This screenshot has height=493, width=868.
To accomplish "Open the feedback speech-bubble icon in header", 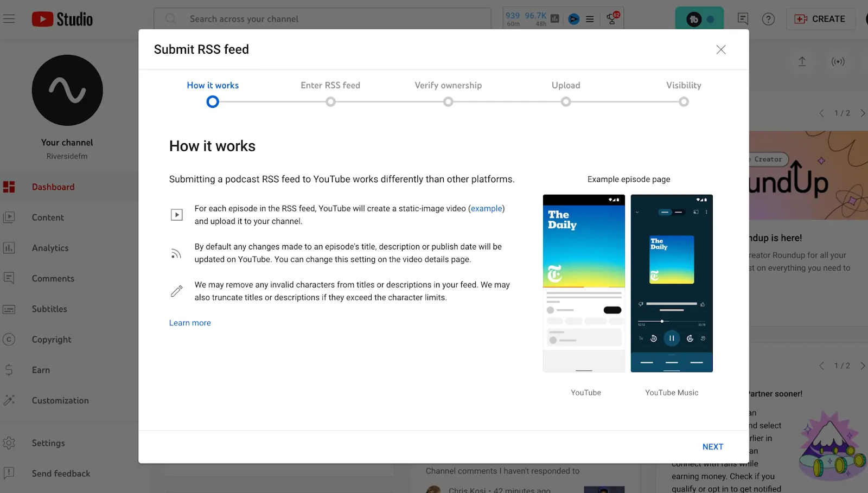I will 743,19.
